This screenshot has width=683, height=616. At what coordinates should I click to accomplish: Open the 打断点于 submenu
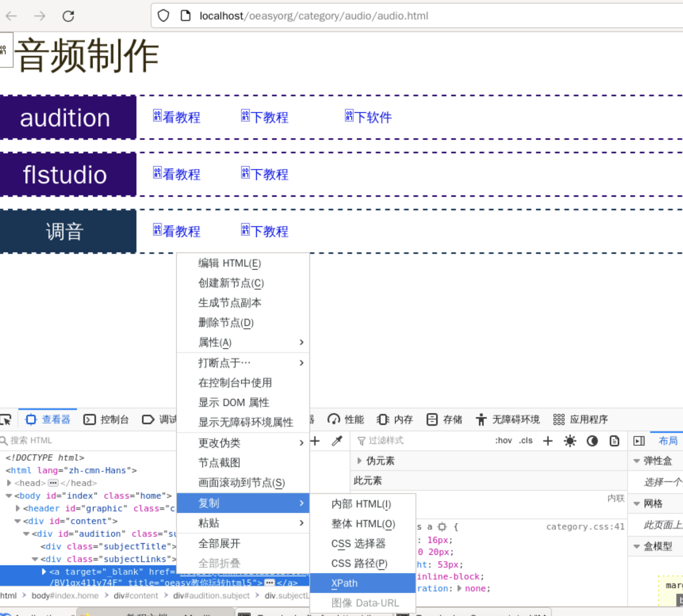pyautogui.click(x=243, y=363)
